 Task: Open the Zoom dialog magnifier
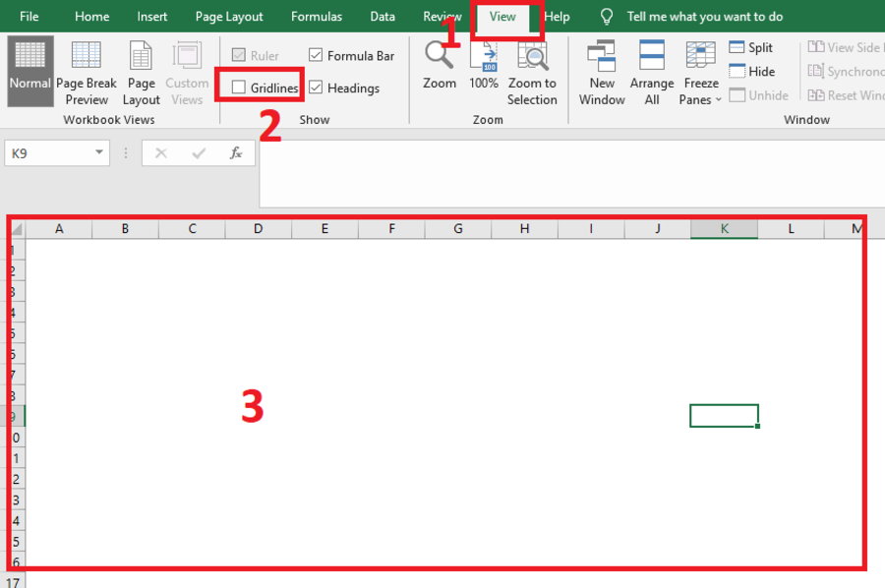(440, 66)
